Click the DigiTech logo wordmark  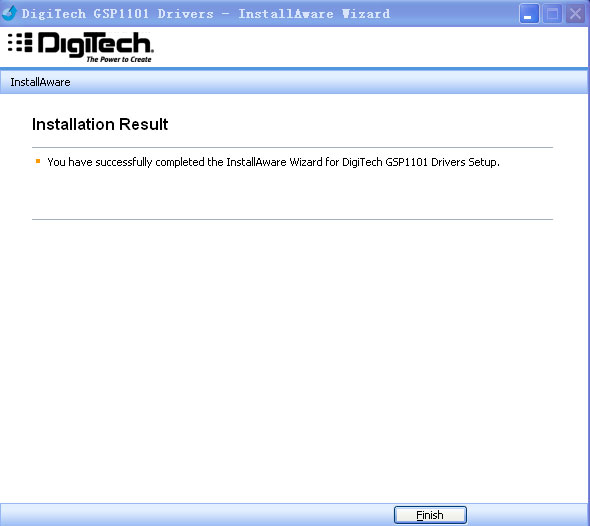point(96,44)
